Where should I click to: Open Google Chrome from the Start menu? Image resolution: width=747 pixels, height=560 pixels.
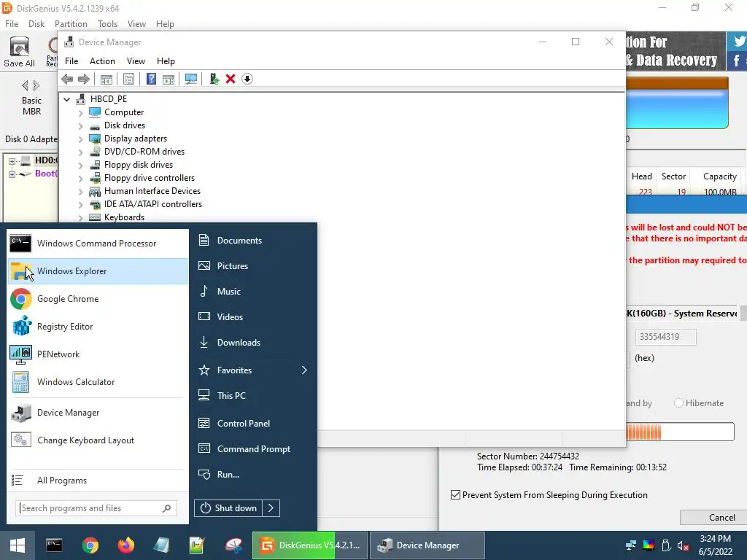click(x=98, y=299)
